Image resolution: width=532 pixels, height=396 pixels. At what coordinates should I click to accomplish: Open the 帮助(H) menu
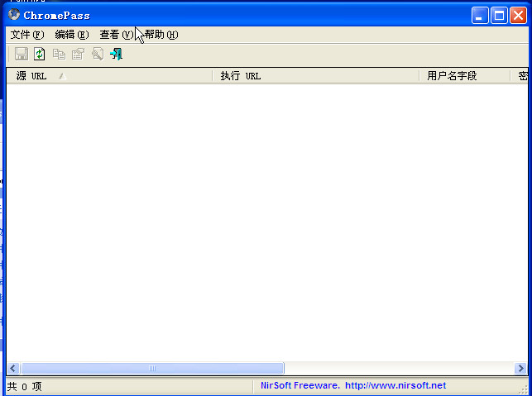(x=161, y=35)
